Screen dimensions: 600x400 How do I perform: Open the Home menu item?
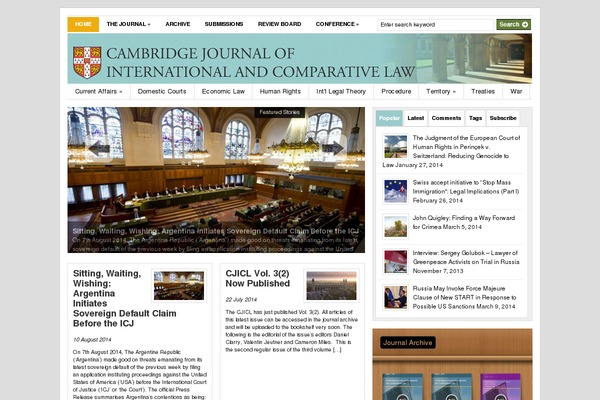click(83, 24)
